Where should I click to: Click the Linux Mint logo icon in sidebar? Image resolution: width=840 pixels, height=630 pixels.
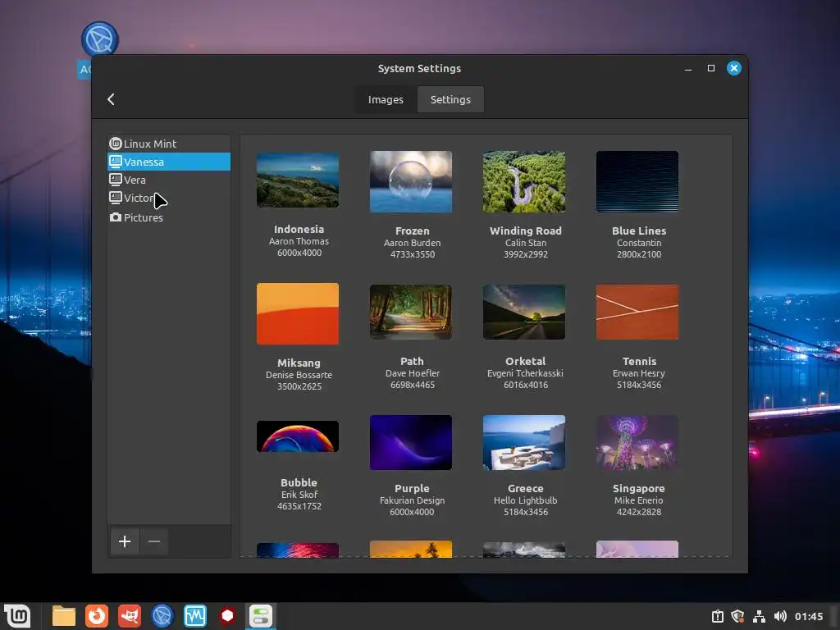pos(115,144)
